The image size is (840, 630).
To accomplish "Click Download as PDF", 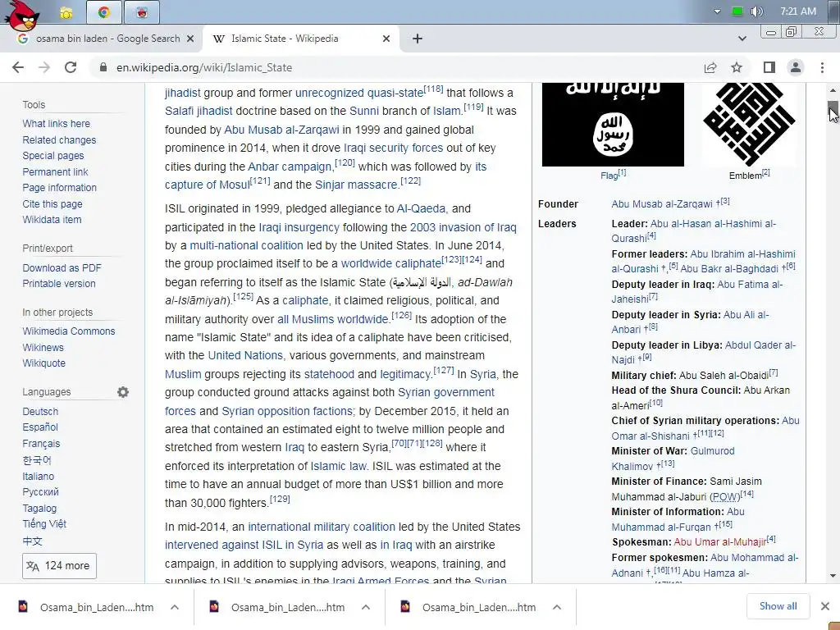I will coord(62,268).
